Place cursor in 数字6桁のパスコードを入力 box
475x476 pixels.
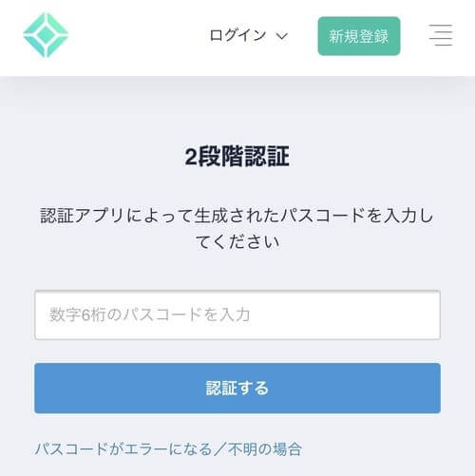point(237,314)
